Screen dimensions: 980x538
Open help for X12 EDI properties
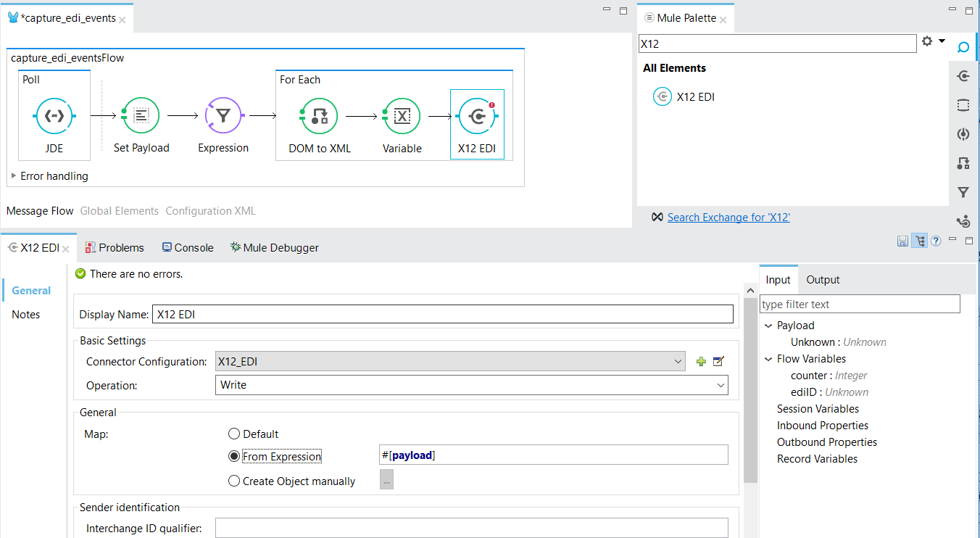(936, 241)
